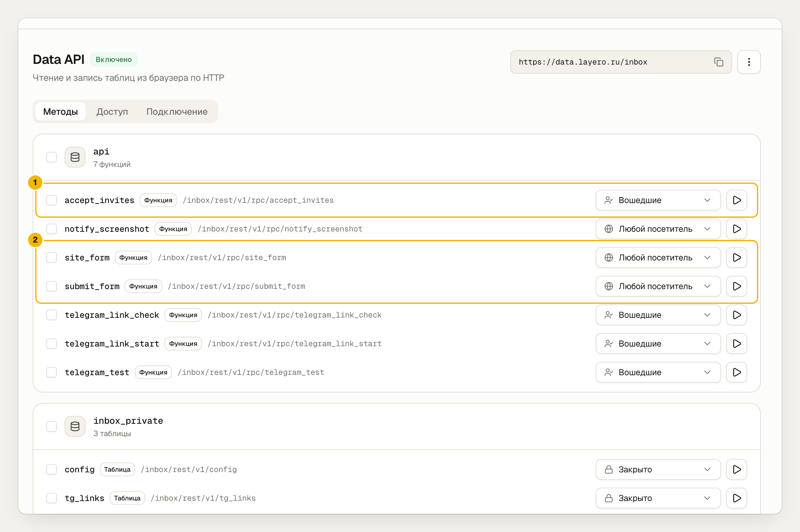Image resolution: width=800 pixels, height=532 pixels.
Task: Check the telegram_link_start row checkbox
Action: coord(52,343)
